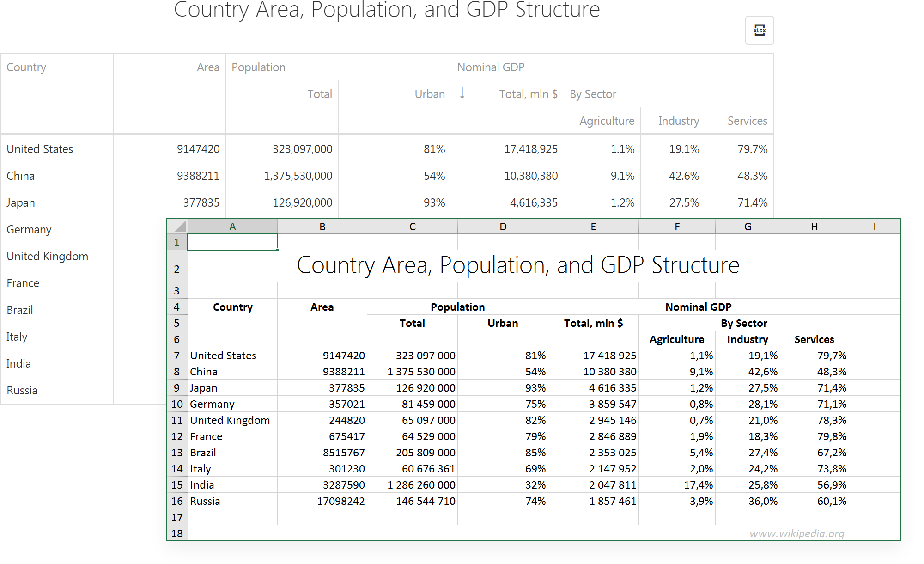This screenshot has height=564, width=924.
Task: Click Germany in the web grid
Action: [29, 229]
